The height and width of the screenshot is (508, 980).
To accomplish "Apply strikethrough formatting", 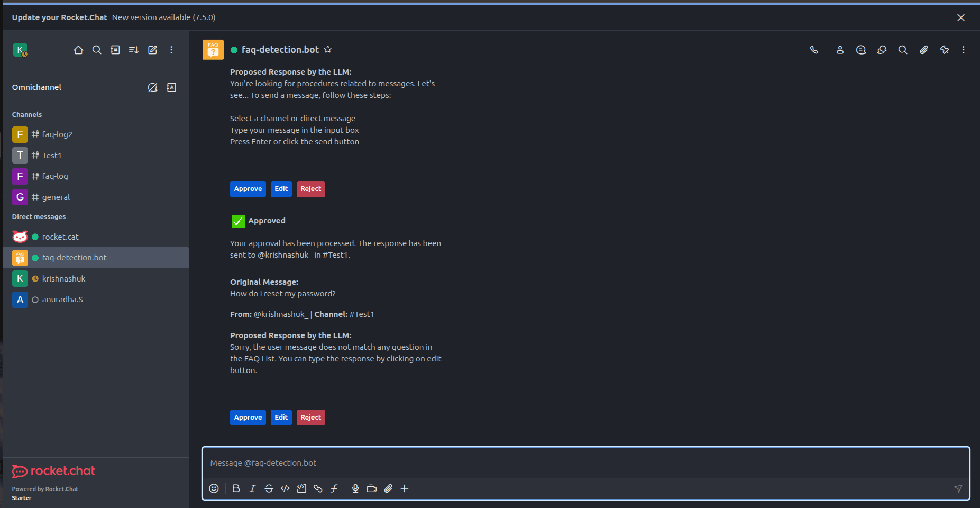I will [269, 488].
